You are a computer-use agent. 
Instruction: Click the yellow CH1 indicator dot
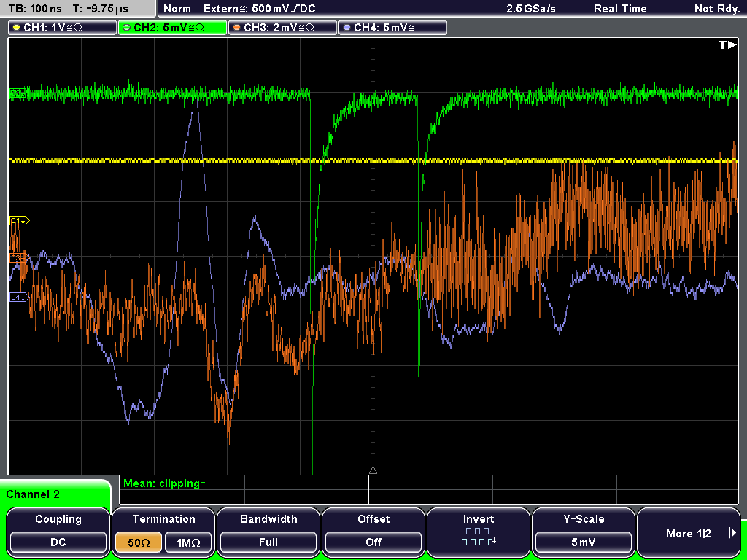[17, 28]
